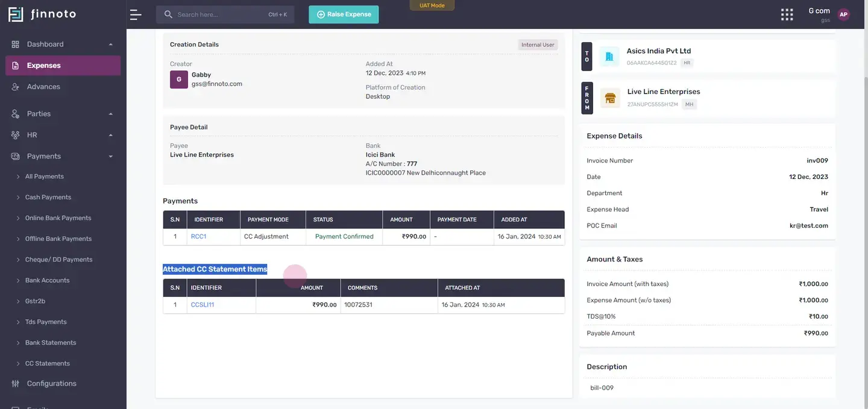The image size is (868, 409).
Task: Click the Payable Amount ₹990.00 value
Action: [x=816, y=333]
